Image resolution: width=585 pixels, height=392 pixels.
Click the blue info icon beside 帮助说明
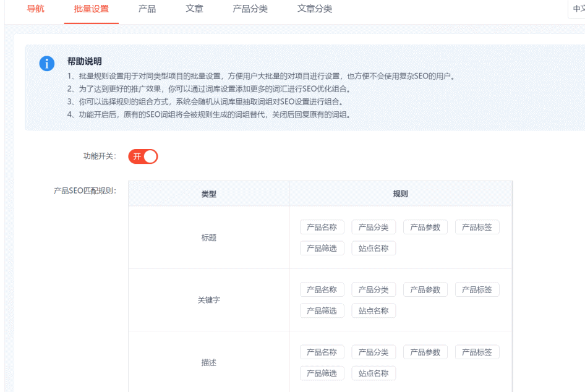tap(47, 64)
